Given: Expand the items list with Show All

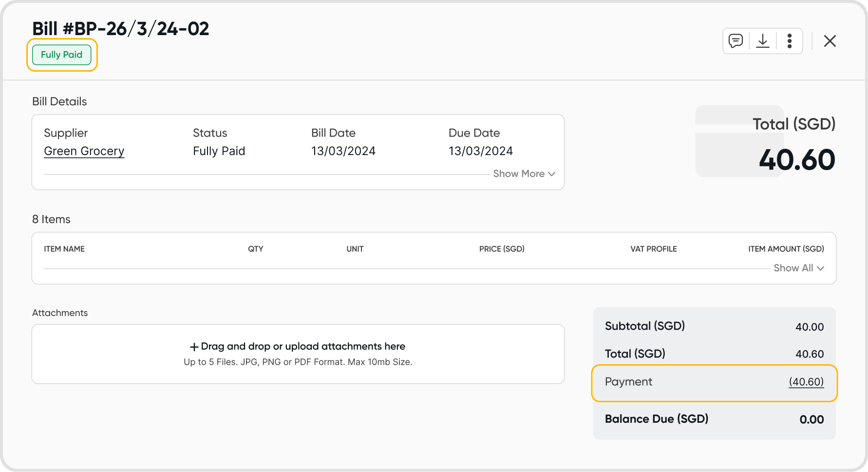Looking at the screenshot, I should click(793, 268).
